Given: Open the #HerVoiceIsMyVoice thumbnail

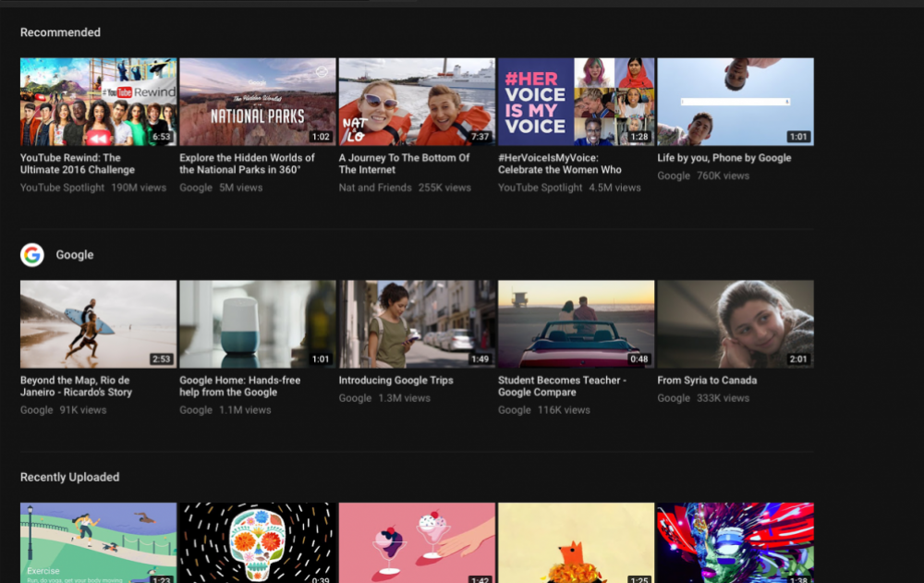Looking at the screenshot, I should (576, 102).
